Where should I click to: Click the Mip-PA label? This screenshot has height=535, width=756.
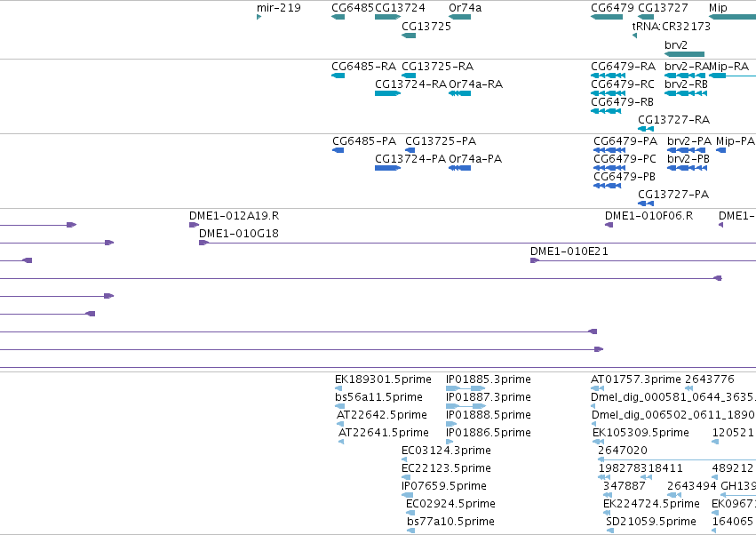(x=736, y=141)
